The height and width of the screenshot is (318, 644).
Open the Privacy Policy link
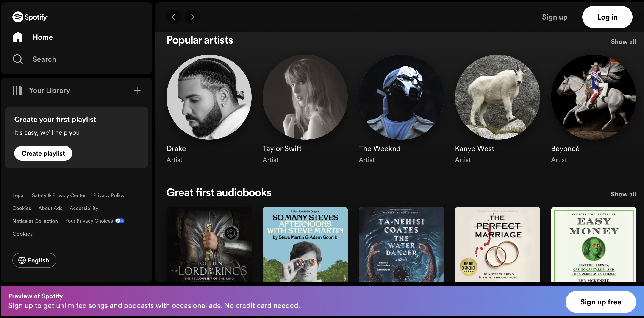pyautogui.click(x=109, y=195)
